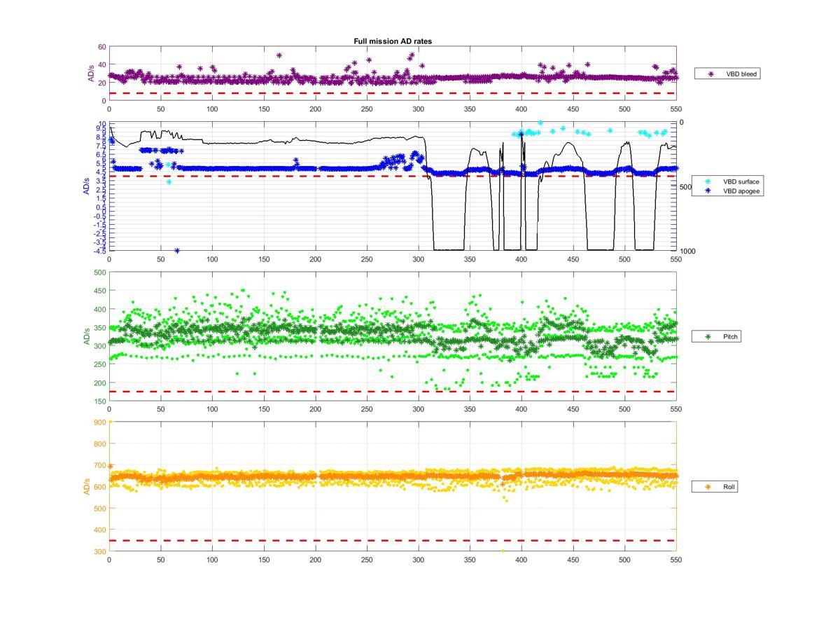Viewport: 840px width, 620px height.
Task: Click y-axis tick '700' on Roll plot
Action: (100, 465)
